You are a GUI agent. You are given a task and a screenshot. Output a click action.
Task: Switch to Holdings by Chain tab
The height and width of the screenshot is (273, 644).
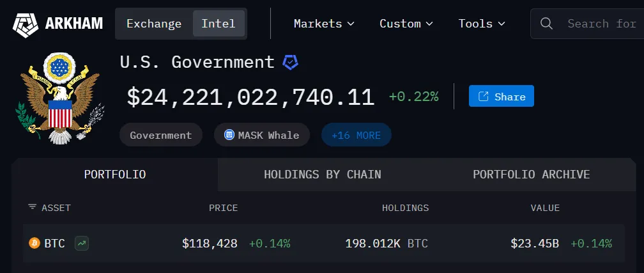tap(322, 175)
